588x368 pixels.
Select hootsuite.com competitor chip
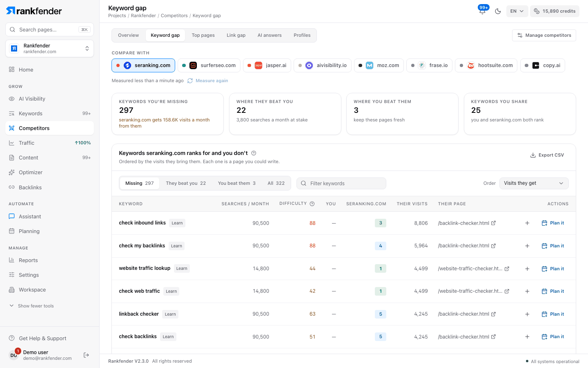coord(486,65)
